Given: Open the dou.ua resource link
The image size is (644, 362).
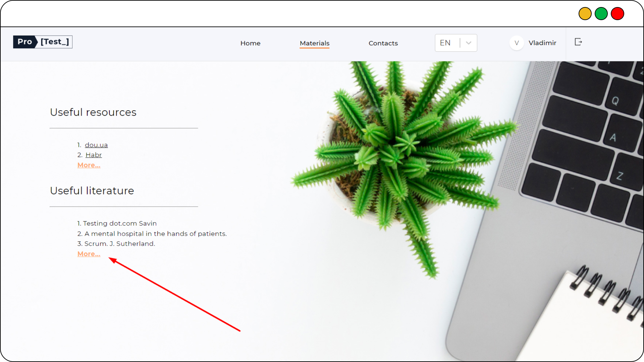Looking at the screenshot, I should (x=96, y=145).
